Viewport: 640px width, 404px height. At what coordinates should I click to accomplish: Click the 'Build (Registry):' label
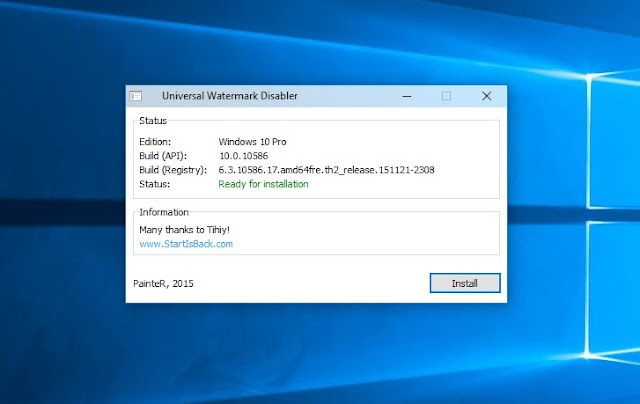click(173, 170)
